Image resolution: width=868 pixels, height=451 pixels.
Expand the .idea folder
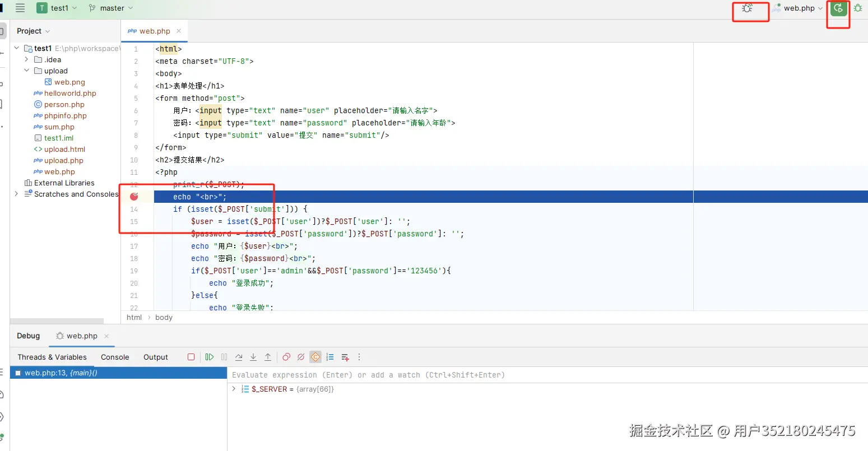tap(26, 59)
